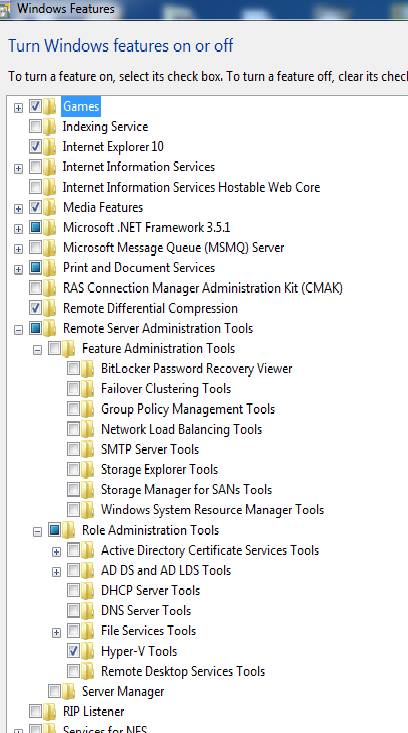408x733 pixels.
Task: Expand Microsoft Message Queue Server node
Action: pos(18,249)
